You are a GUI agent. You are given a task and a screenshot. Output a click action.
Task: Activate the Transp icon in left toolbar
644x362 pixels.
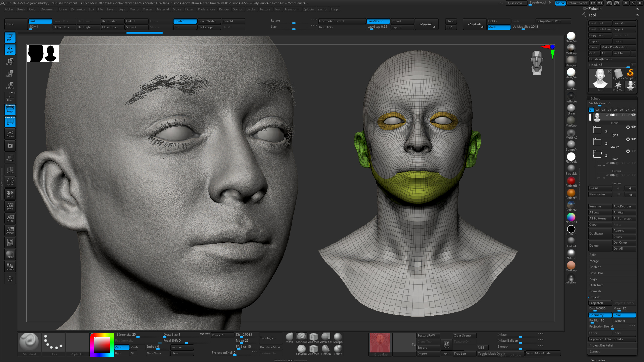pyautogui.click(x=10, y=158)
